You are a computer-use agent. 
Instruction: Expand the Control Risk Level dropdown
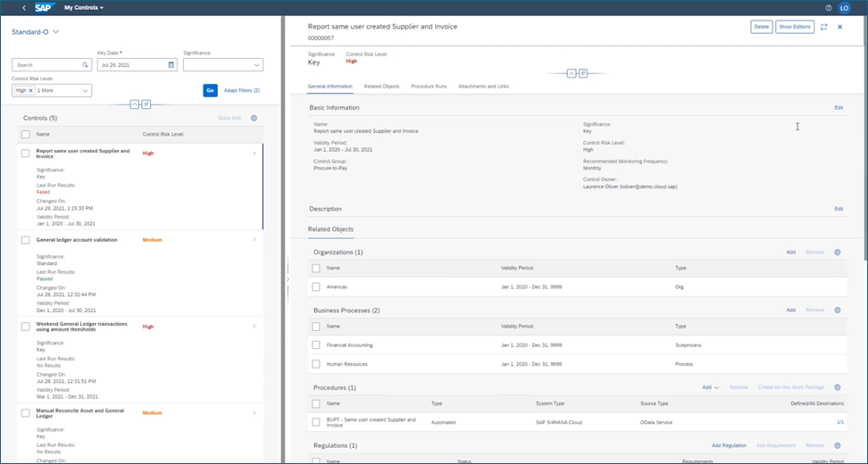85,91
